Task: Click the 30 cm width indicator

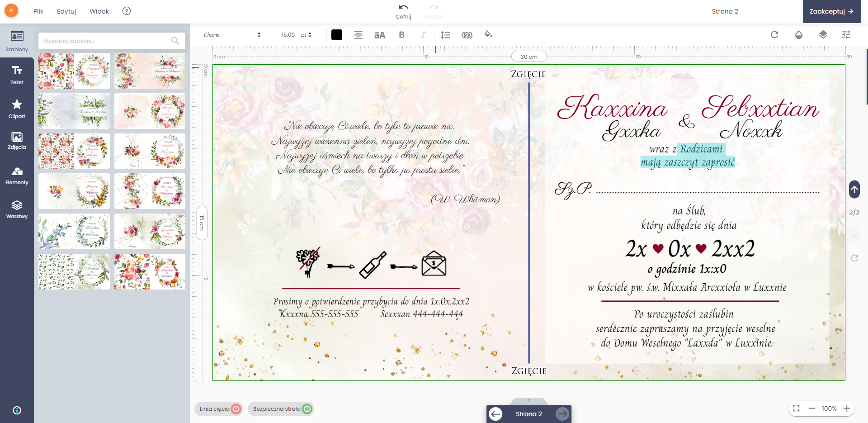Action: click(x=529, y=57)
